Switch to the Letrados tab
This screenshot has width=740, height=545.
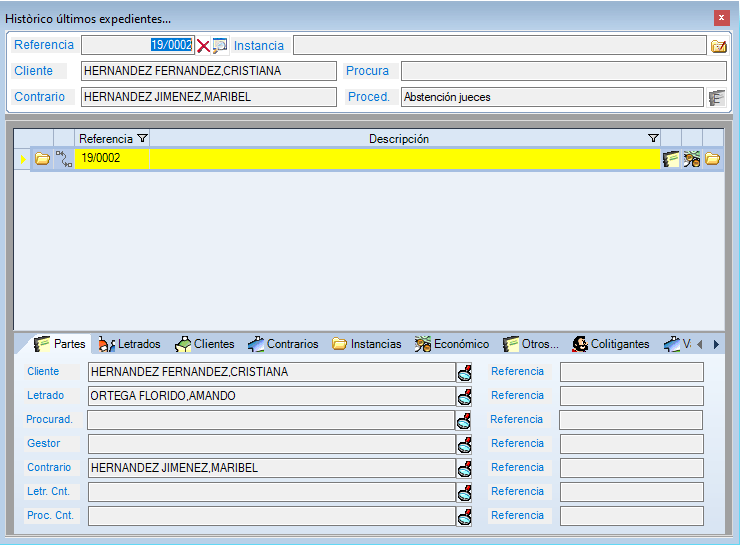coord(130,344)
